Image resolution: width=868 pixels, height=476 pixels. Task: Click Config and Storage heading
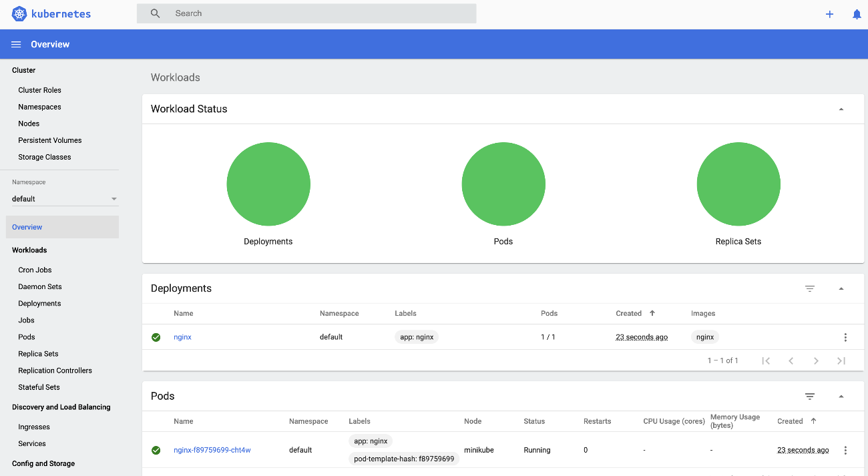coord(43,463)
